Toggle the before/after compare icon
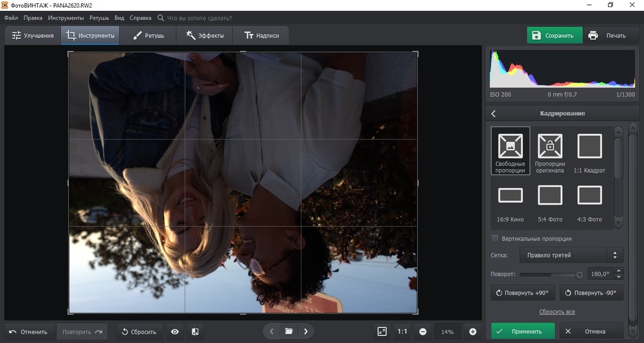Screen dimensions: 644x343 [x=195, y=331]
